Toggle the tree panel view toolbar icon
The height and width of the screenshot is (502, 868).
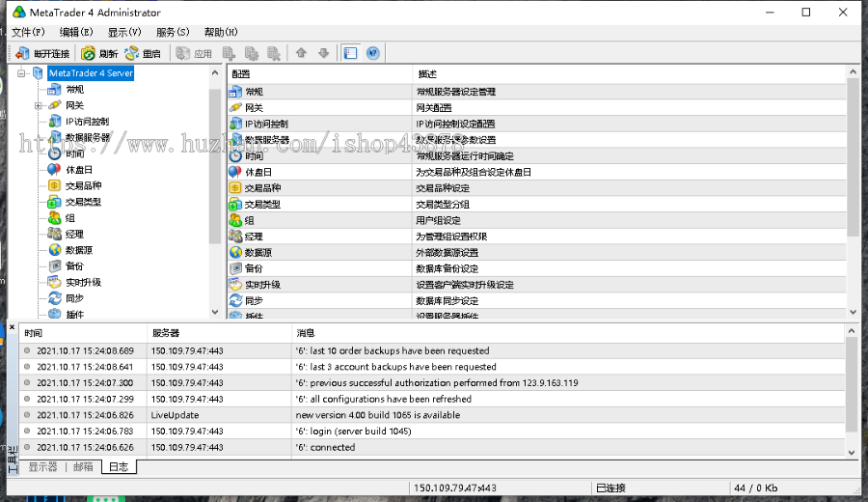point(350,53)
